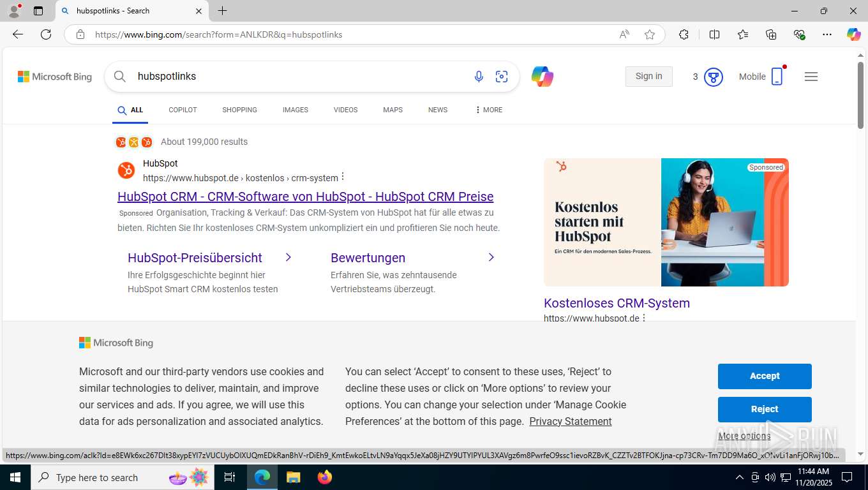Switch to the SHOPPING tab
The width and height of the screenshot is (868, 490).
pos(239,110)
